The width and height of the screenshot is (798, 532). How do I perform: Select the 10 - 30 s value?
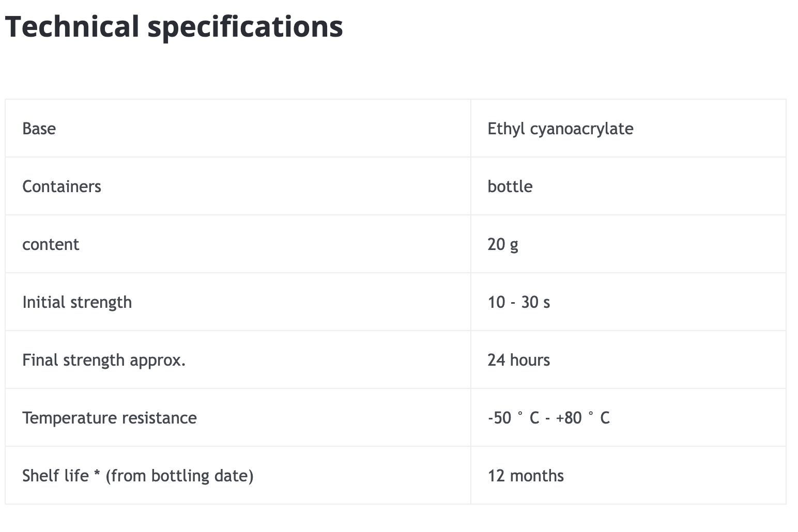[518, 302]
